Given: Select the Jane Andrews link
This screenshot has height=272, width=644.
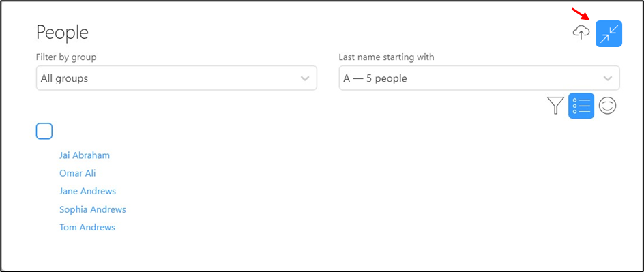Looking at the screenshot, I should click(x=87, y=191).
